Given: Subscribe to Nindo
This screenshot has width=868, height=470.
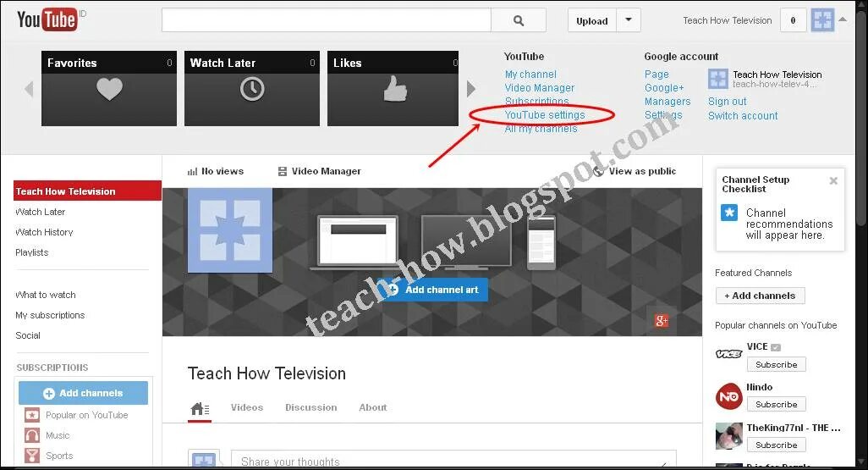Looking at the screenshot, I should coord(776,404).
